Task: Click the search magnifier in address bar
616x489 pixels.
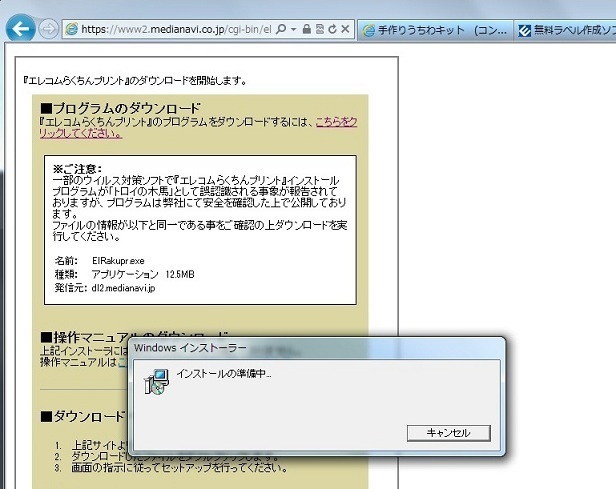Action: click(281, 29)
